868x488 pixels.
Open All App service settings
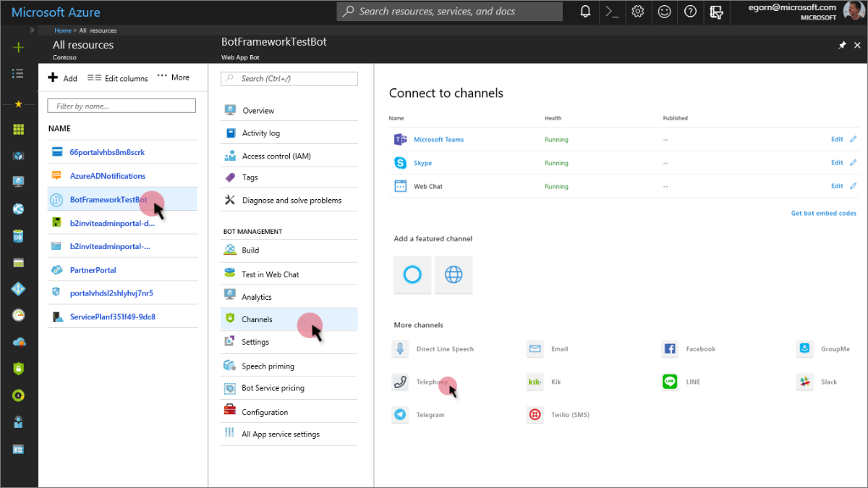pyautogui.click(x=289, y=434)
